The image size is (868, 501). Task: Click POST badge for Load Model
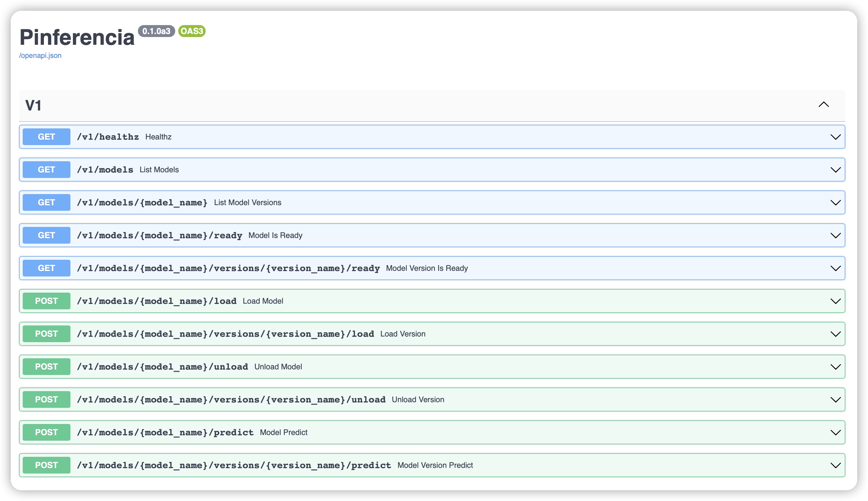(x=47, y=301)
